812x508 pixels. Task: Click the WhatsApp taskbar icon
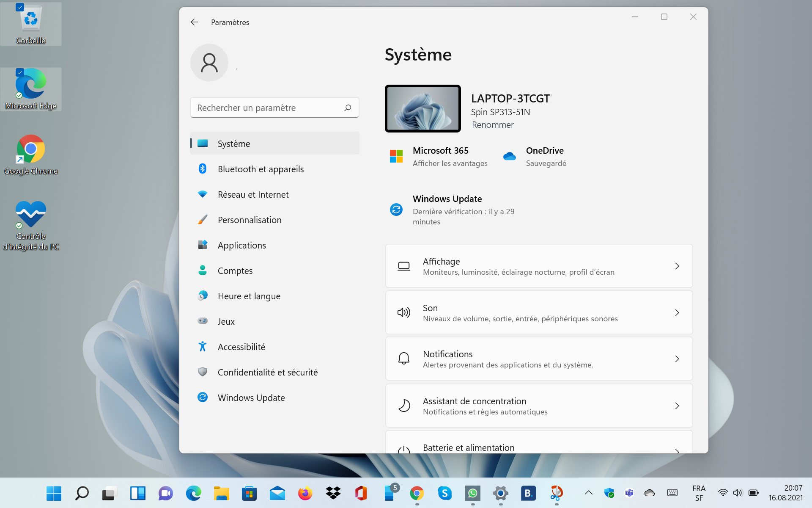click(472, 493)
